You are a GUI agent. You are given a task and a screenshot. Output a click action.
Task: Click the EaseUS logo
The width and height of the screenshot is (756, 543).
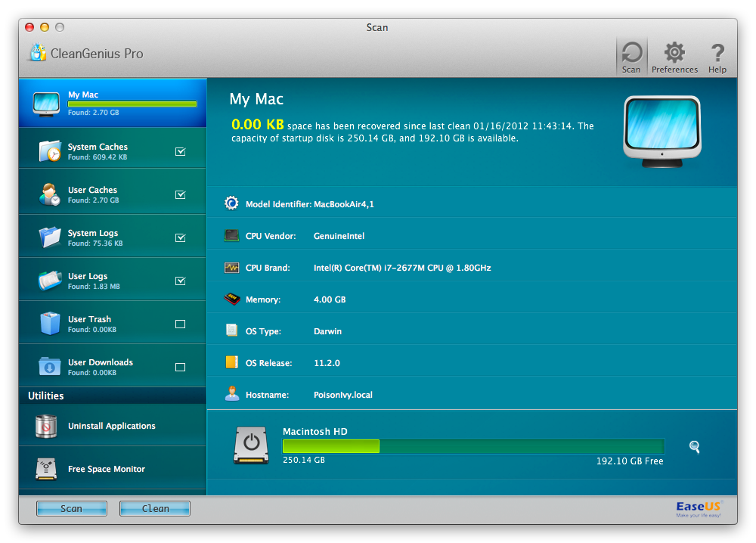[x=699, y=509]
